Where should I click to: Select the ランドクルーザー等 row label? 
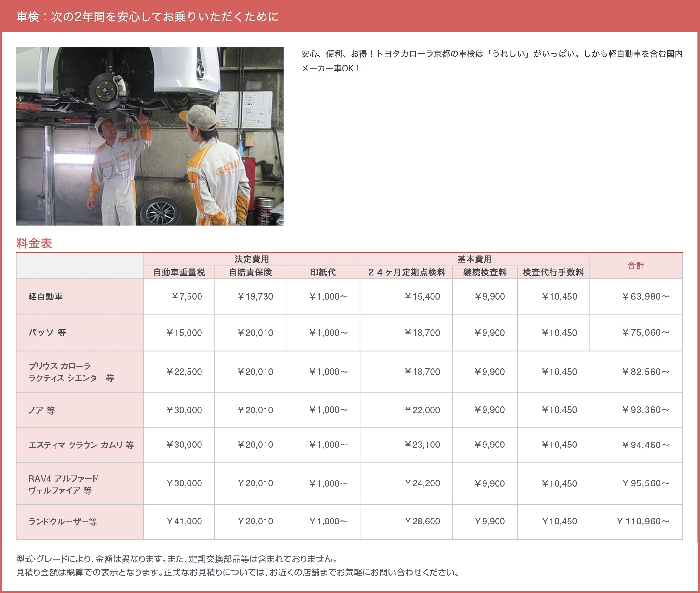point(62,522)
